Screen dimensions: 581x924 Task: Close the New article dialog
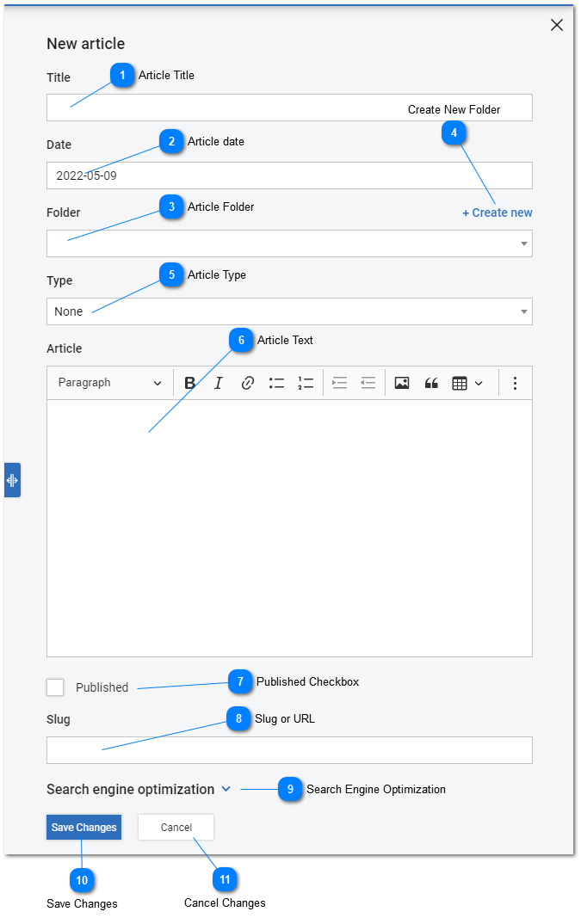click(x=557, y=25)
